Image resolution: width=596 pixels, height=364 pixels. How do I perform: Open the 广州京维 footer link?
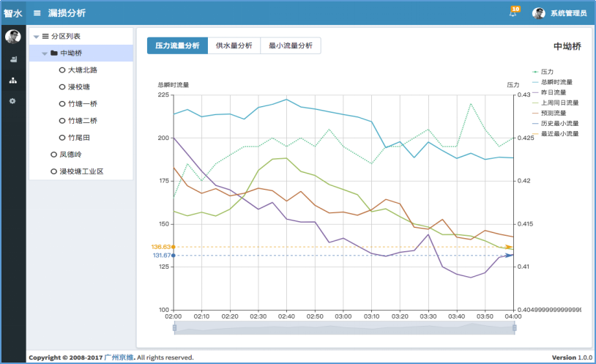coord(117,357)
